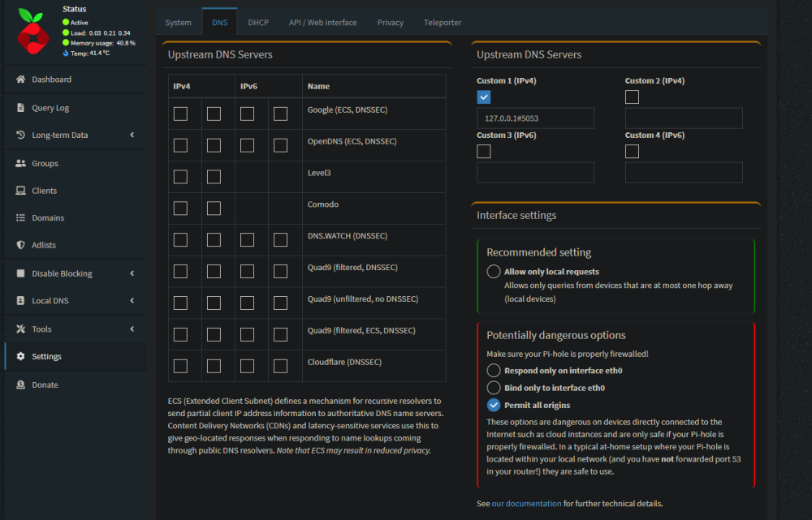Click the Domains list icon

(21, 218)
